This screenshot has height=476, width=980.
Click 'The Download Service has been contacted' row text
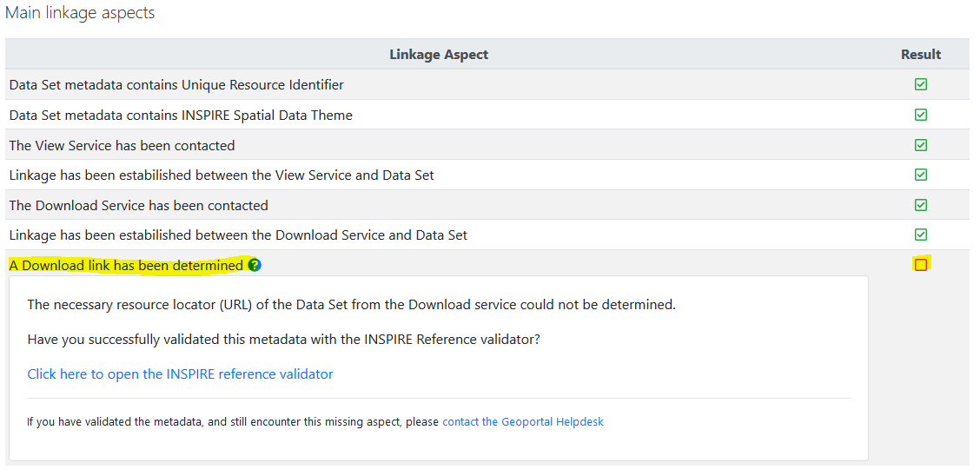pyautogui.click(x=138, y=205)
